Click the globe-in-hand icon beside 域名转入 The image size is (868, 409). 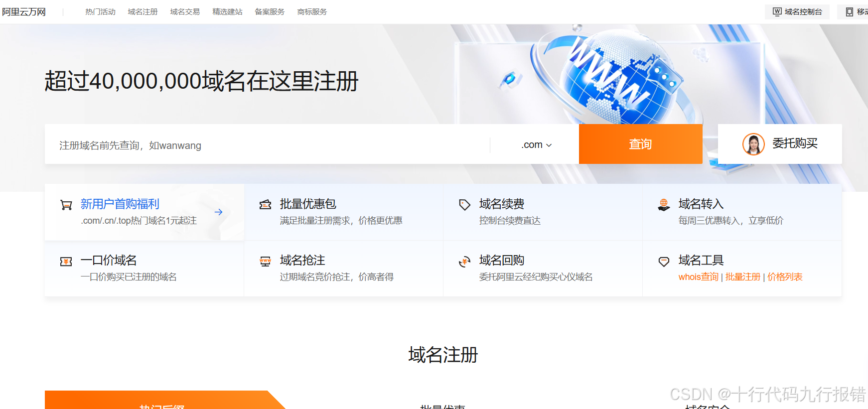(x=664, y=205)
